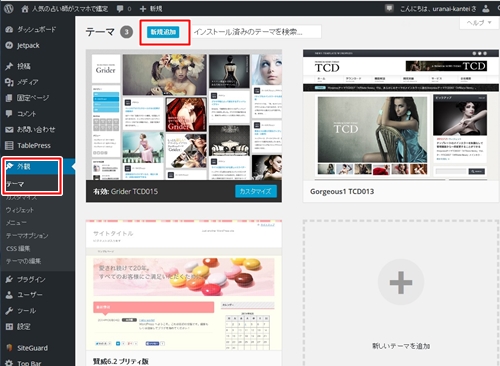Open the CSS 編集 submenu item
The height and width of the screenshot is (366, 500).
[18, 248]
